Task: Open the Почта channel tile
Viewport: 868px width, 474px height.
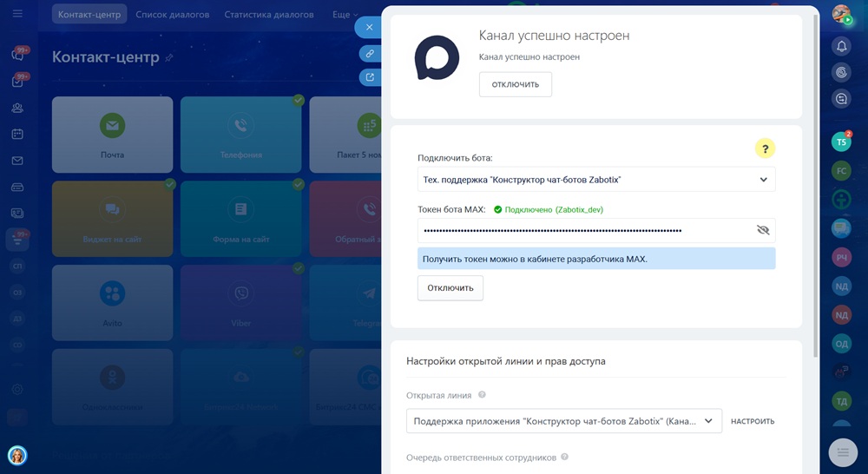Action: pyautogui.click(x=112, y=135)
